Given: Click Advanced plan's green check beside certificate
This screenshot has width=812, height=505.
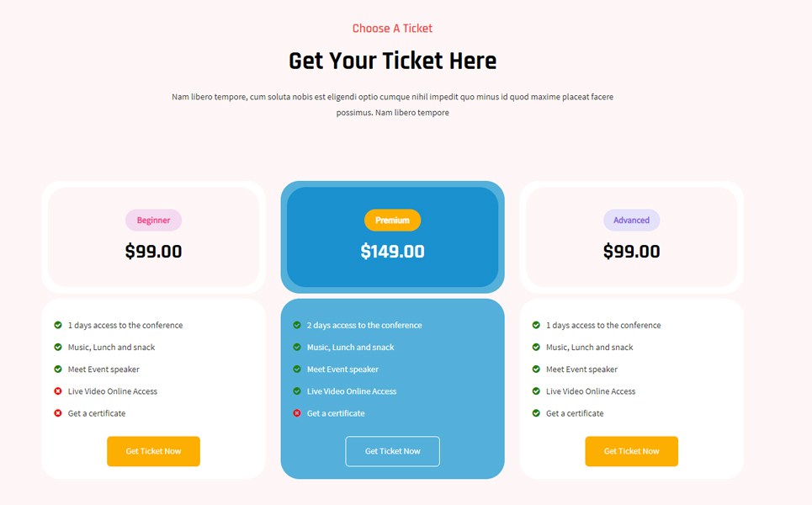Looking at the screenshot, I should [x=536, y=413].
